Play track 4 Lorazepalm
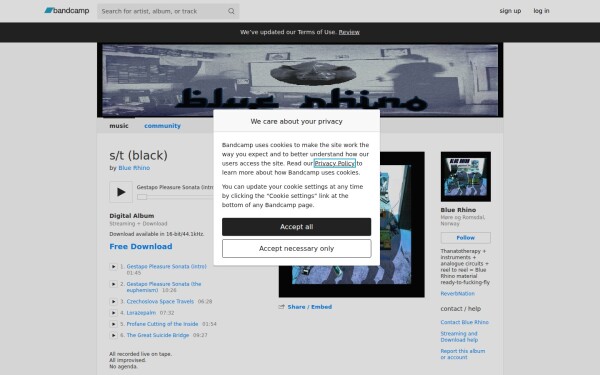This screenshot has width=600, height=375. coord(113,313)
